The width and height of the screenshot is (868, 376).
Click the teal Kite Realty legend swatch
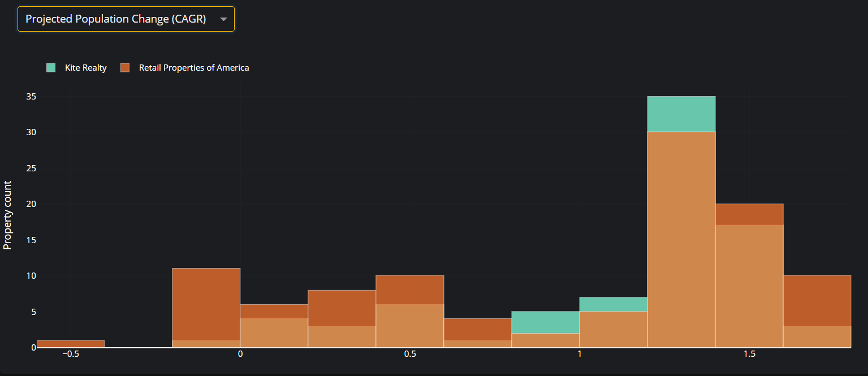click(51, 68)
